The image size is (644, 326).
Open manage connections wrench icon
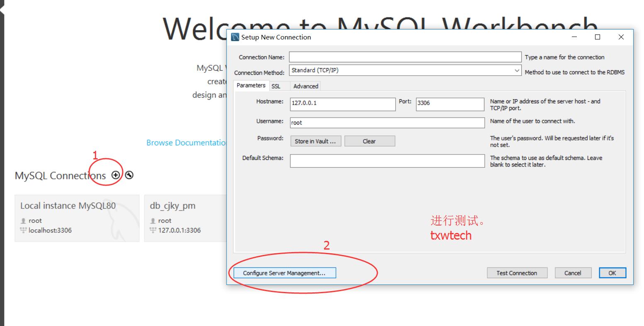129,175
